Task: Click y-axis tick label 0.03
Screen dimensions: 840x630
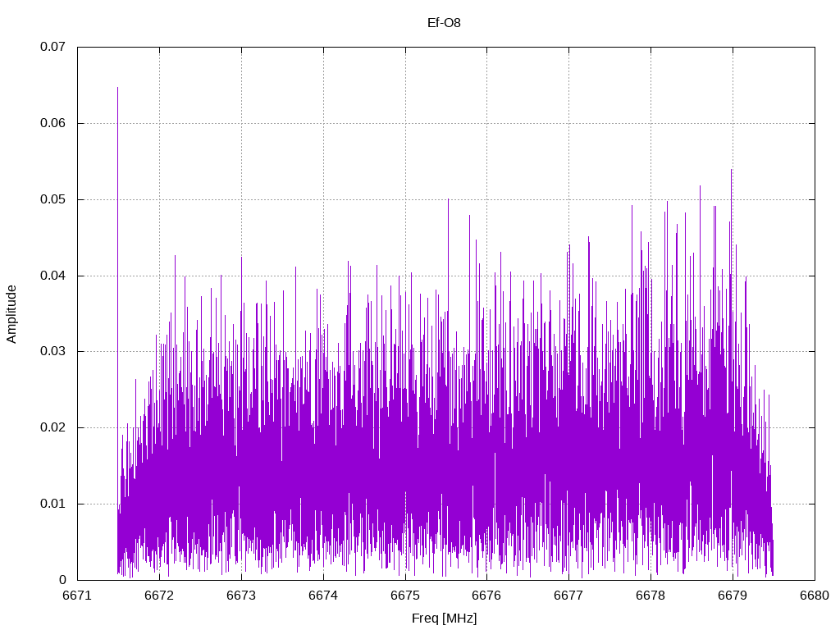Action: pyautogui.click(x=53, y=351)
